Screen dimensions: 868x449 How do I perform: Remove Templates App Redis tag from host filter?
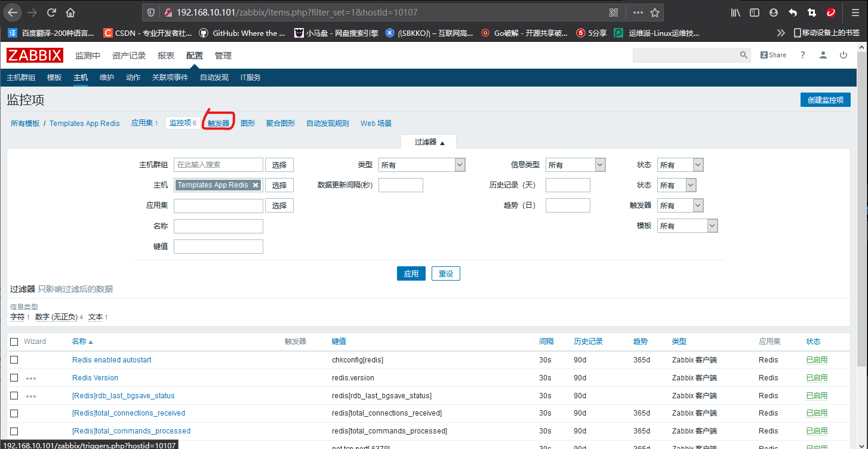(x=256, y=185)
